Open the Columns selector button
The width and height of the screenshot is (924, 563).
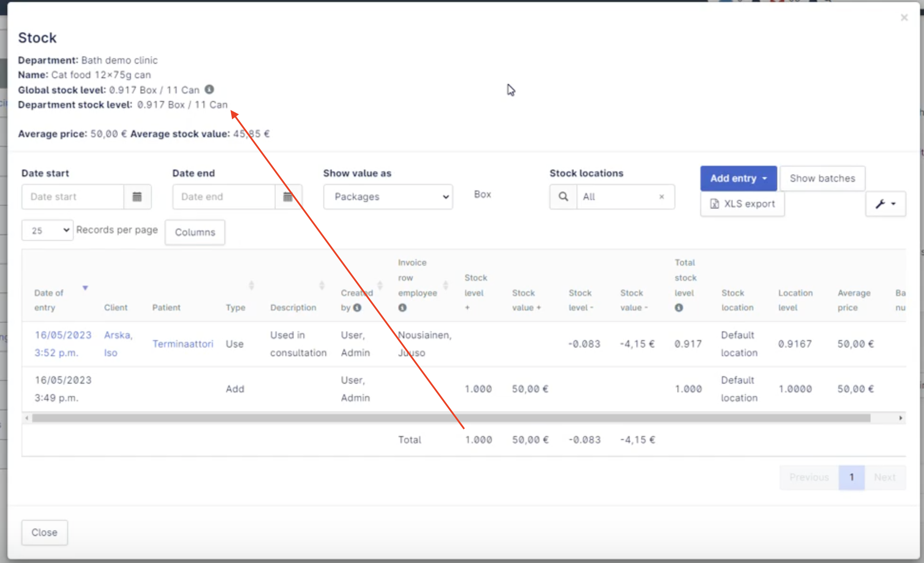click(195, 232)
